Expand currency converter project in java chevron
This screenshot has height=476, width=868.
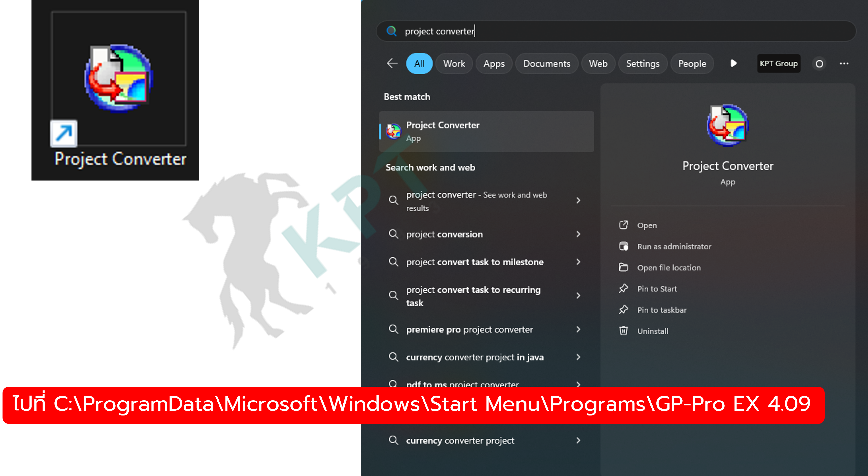578,357
